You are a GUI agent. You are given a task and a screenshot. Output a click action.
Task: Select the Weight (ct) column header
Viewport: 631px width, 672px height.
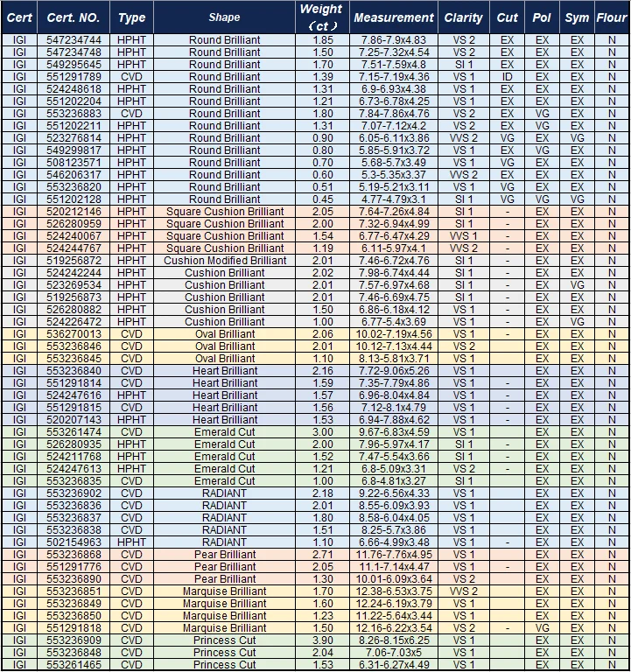click(x=322, y=17)
